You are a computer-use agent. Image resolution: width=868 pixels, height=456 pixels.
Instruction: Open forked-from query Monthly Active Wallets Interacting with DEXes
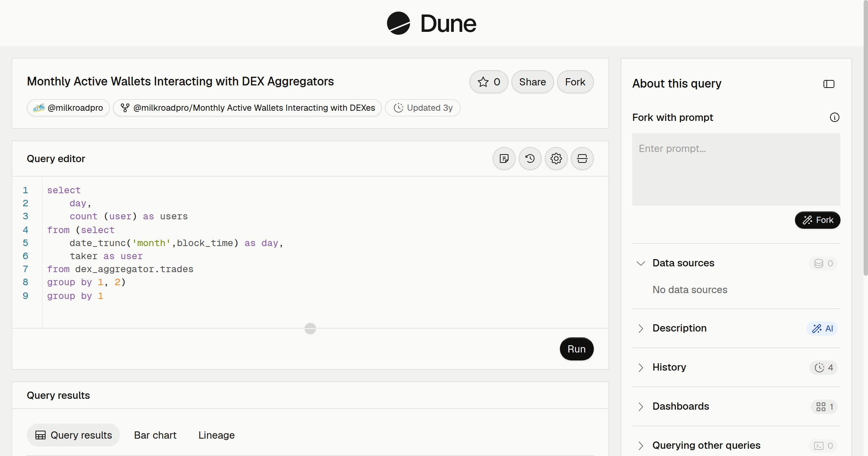(x=247, y=108)
